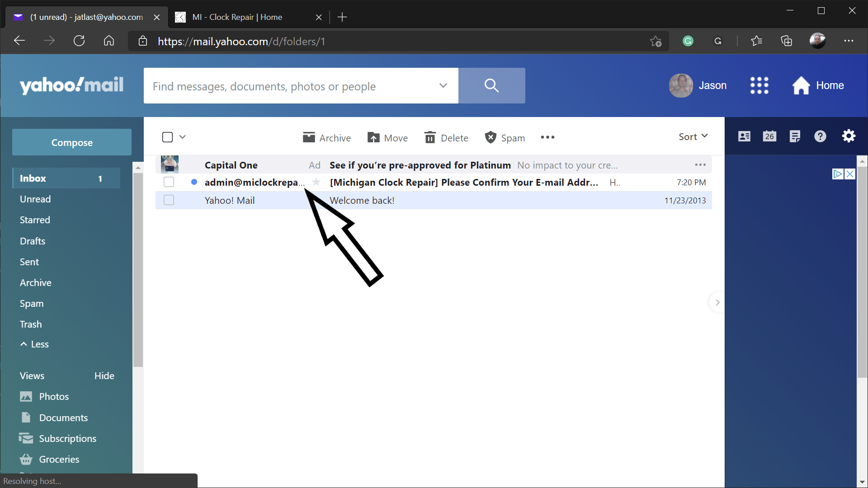Click the magnifier search button
The width and height of the screenshot is (868, 488).
(x=491, y=85)
